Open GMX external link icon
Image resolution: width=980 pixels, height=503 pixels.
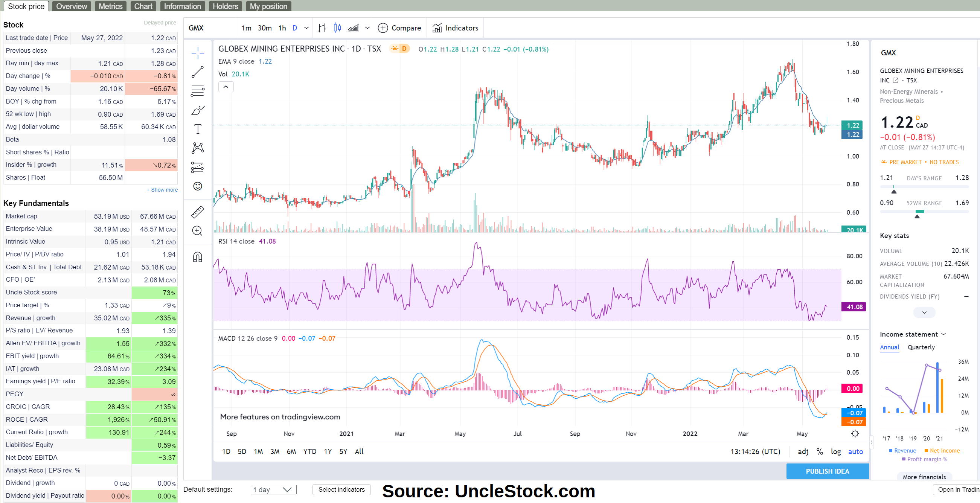(895, 80)
